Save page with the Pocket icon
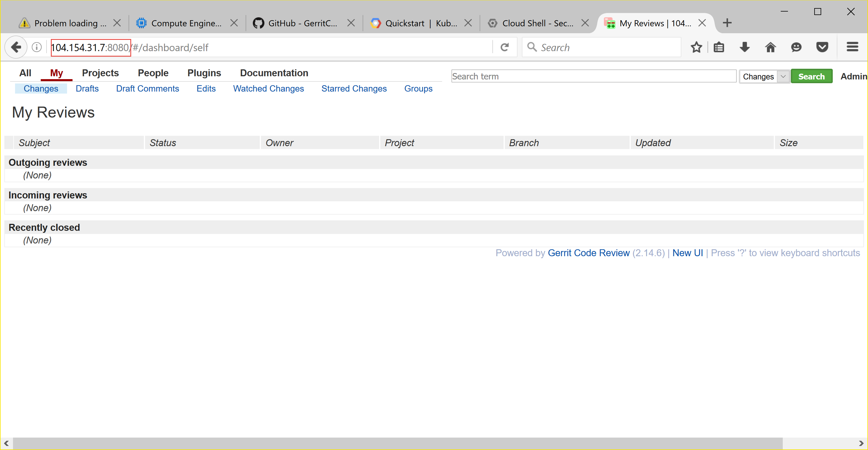868x450 pixels. 822,47
